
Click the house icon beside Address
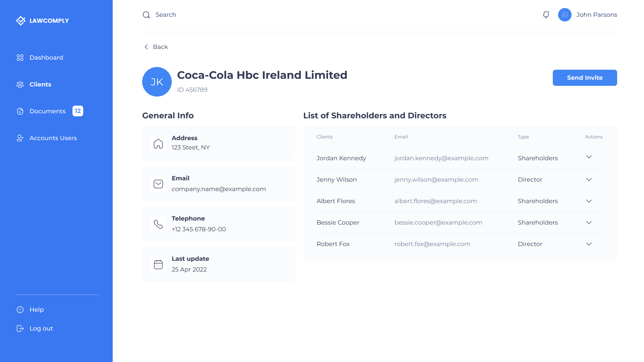click(x=158, y=144)
